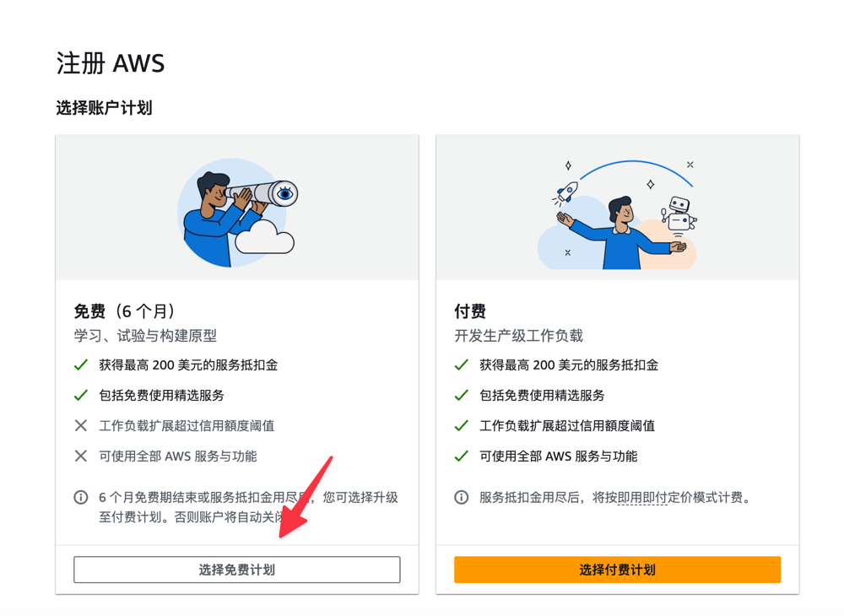Click the info icon beside 服务抵扣金用尽后

pos(462,497)
